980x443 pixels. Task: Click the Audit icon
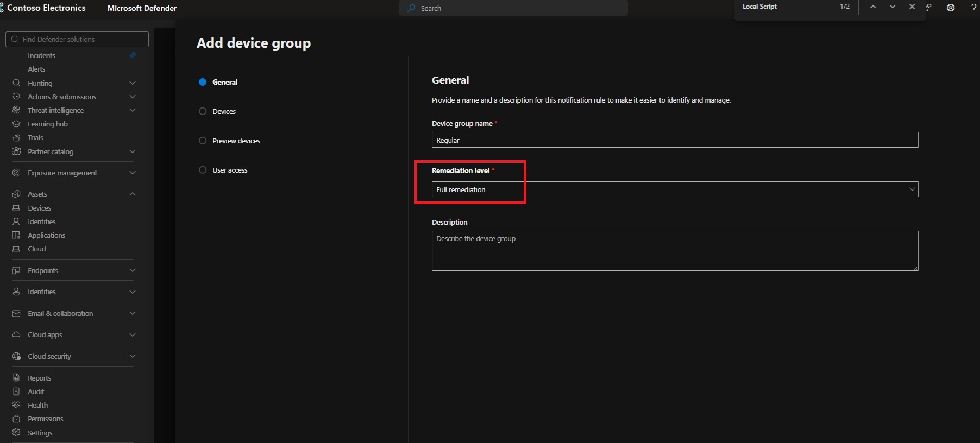click(x=16, y=391)
